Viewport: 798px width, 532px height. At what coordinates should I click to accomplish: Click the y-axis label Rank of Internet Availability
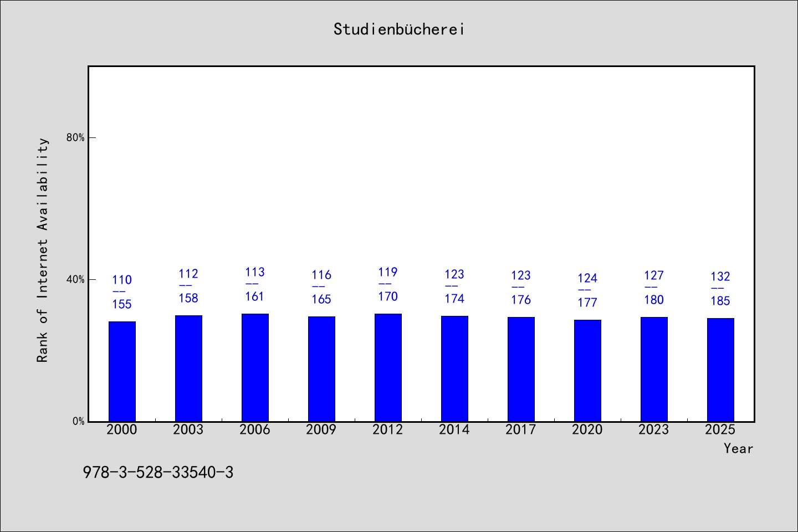point(43,250)
